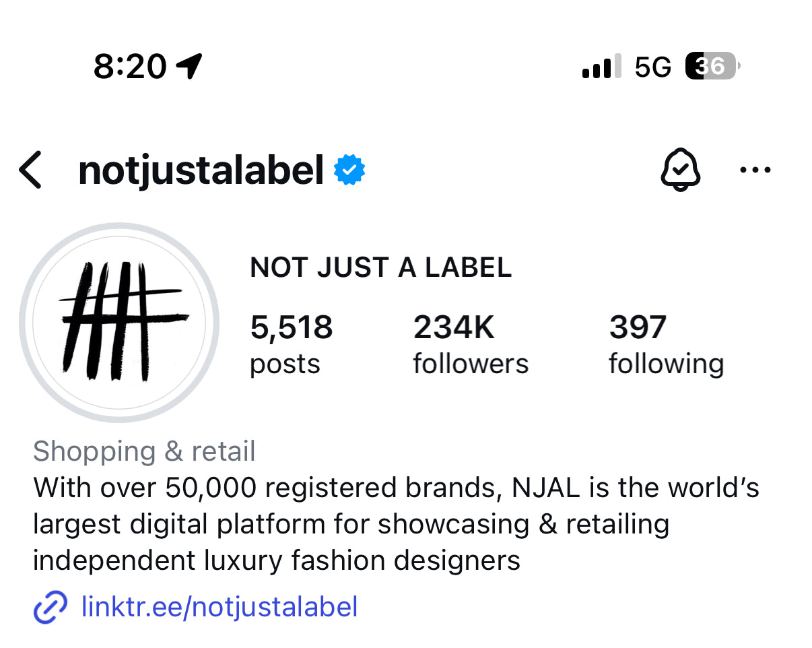Screen dimensions: 812x648
Task: Go back using the left chevron arrow
Action: 31,170
